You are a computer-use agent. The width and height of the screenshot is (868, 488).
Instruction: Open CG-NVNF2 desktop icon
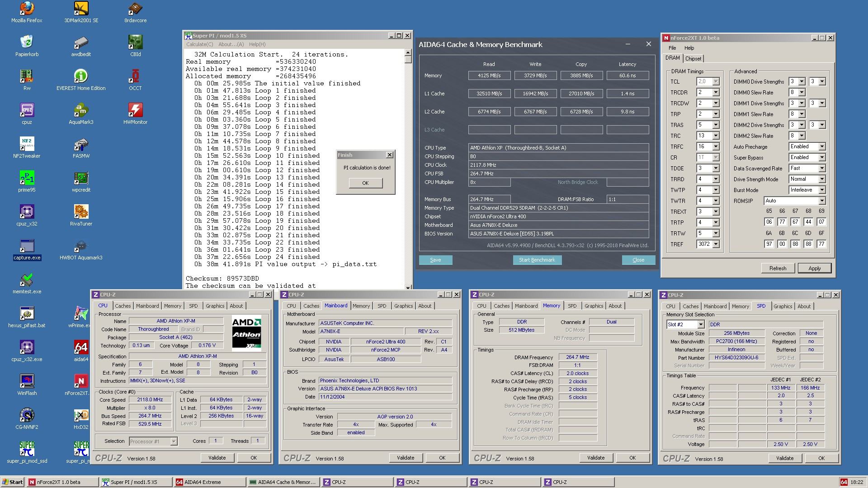[x=27, y=419]
